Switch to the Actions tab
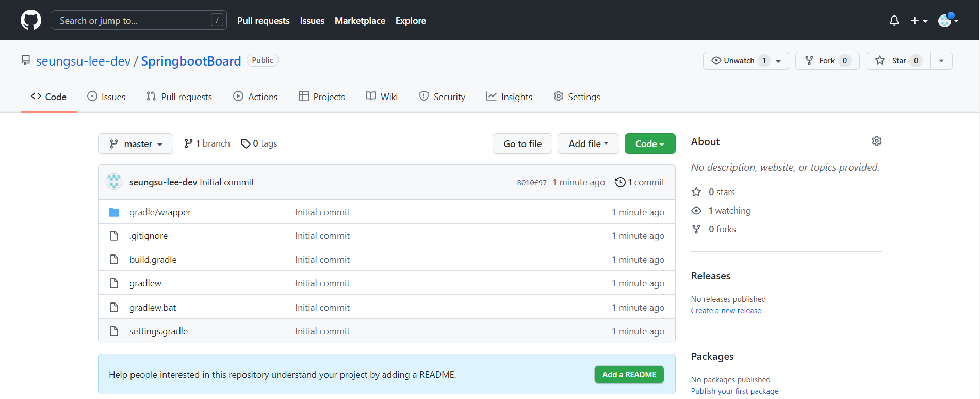The width and height of the screenshot is (980, 399). point(255,97)
